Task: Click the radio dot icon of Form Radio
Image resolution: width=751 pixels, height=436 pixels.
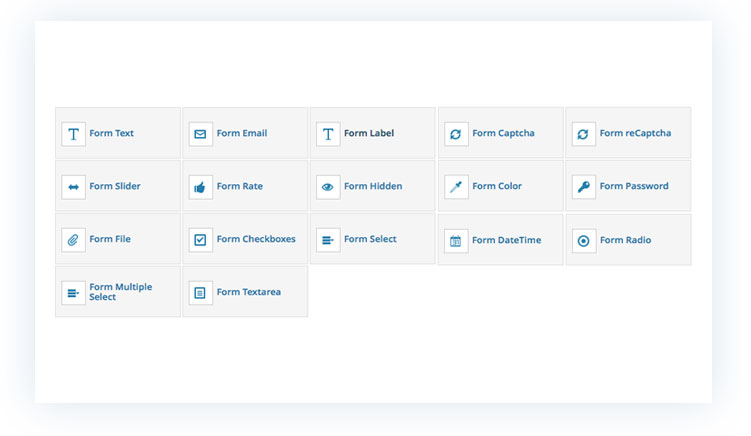Action: [584, 241]
